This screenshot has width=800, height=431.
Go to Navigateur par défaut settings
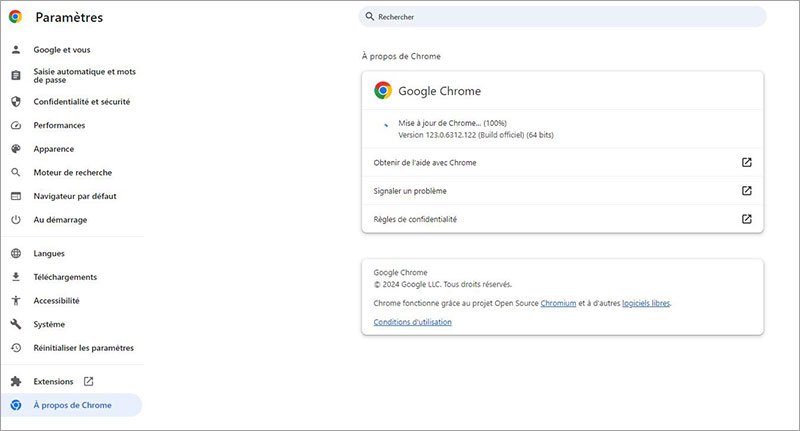[74, 196]
